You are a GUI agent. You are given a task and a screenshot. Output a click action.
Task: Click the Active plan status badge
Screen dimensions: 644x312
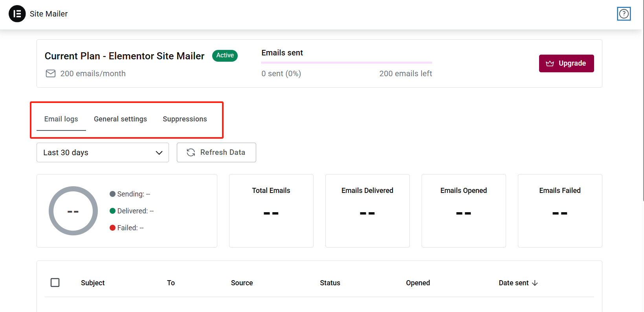coord(225,55)
